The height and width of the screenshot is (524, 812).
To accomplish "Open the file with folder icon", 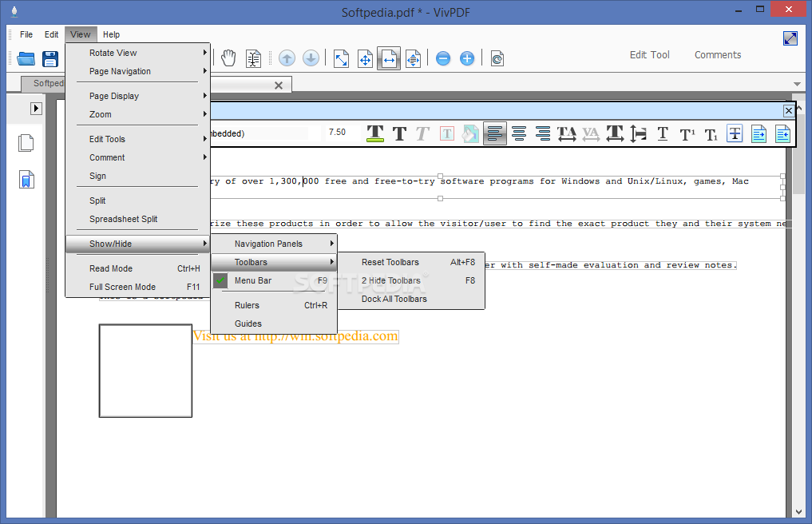I will pyautogui.click(x=26, y=58).
